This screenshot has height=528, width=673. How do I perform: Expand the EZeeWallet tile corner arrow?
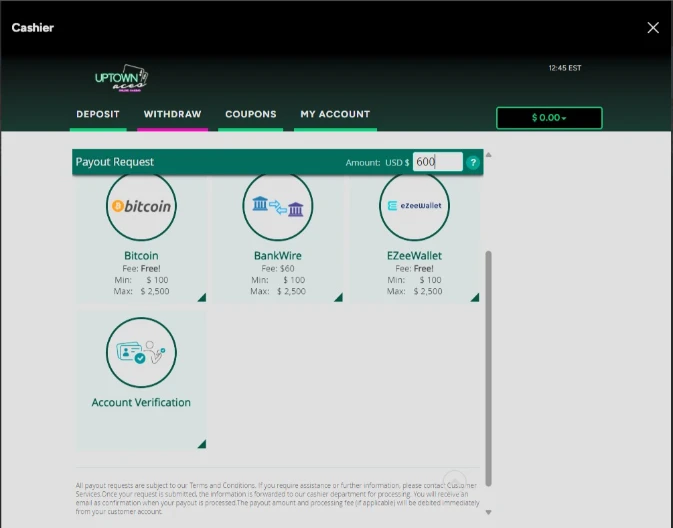click(x=475, y=297)
